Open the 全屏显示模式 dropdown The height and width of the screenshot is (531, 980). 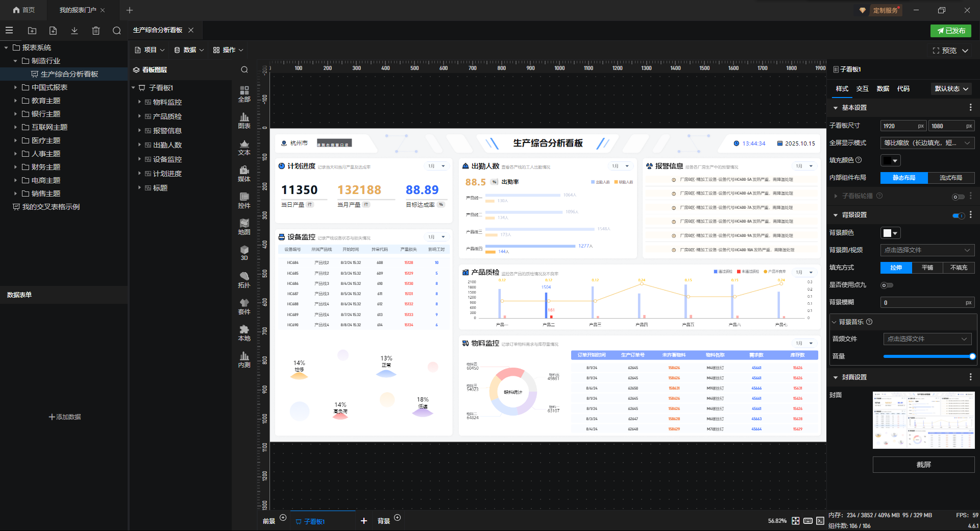(927, 143)
